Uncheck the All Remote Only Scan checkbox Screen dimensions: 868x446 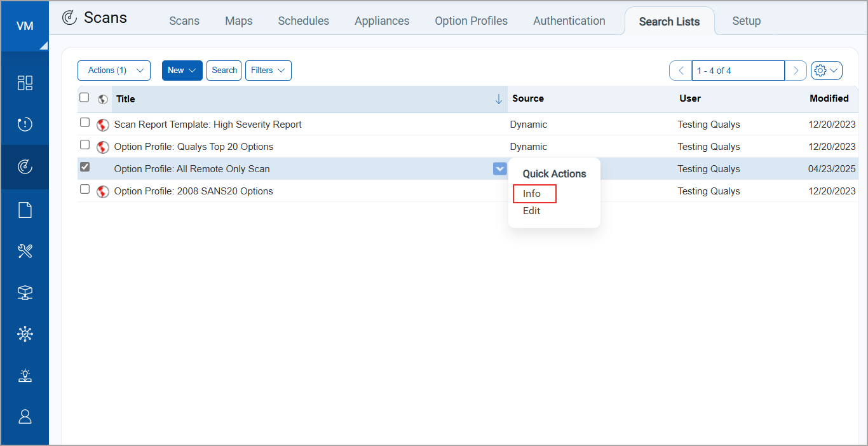tap(85, 167)
